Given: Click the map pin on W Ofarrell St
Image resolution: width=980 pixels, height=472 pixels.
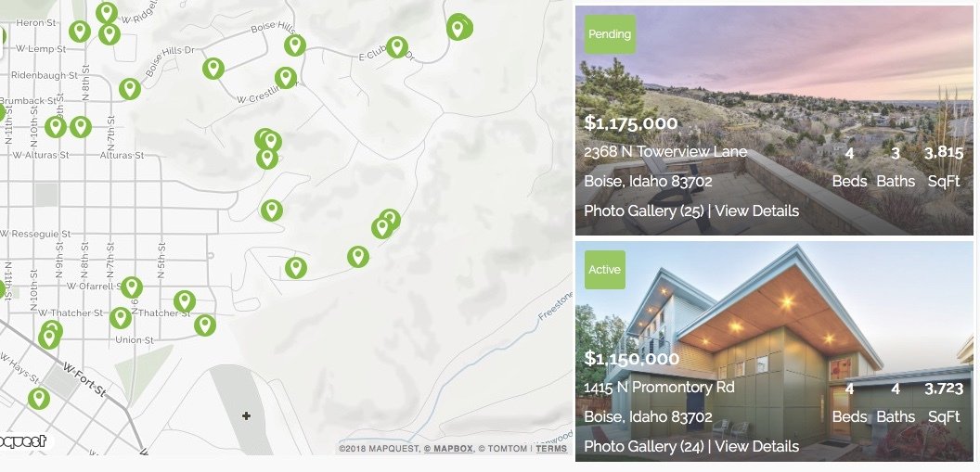Looking at the screenshot, I should (131, 287).
